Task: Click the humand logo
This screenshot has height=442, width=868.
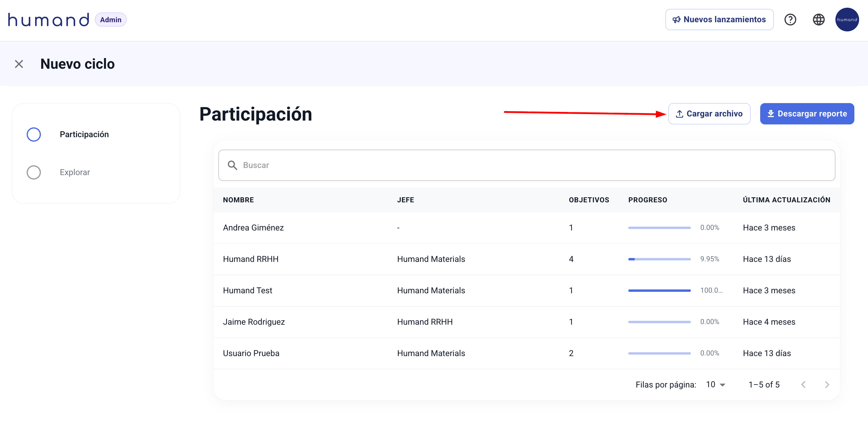Action: [x=49, y=20]
